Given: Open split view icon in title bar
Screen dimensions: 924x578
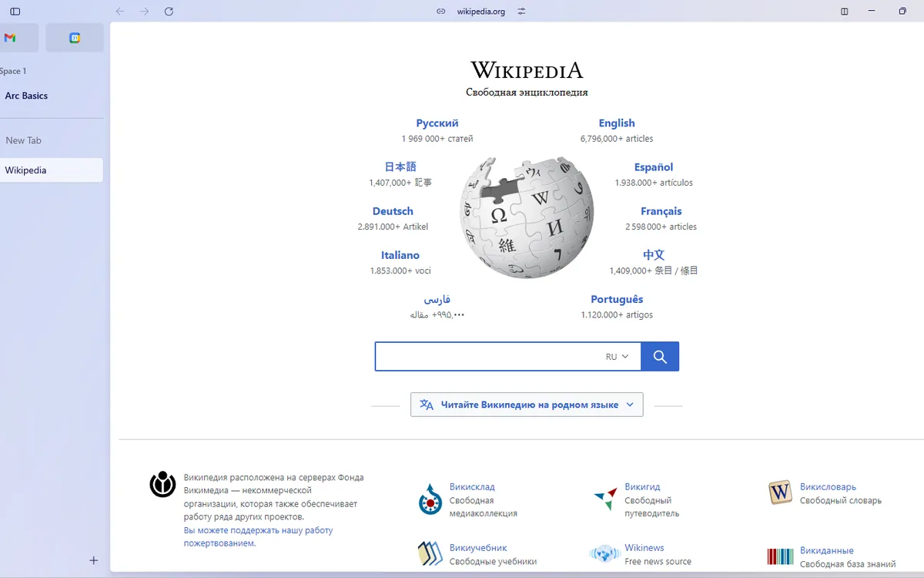Looking at the screenshot, I should point(845,12).
